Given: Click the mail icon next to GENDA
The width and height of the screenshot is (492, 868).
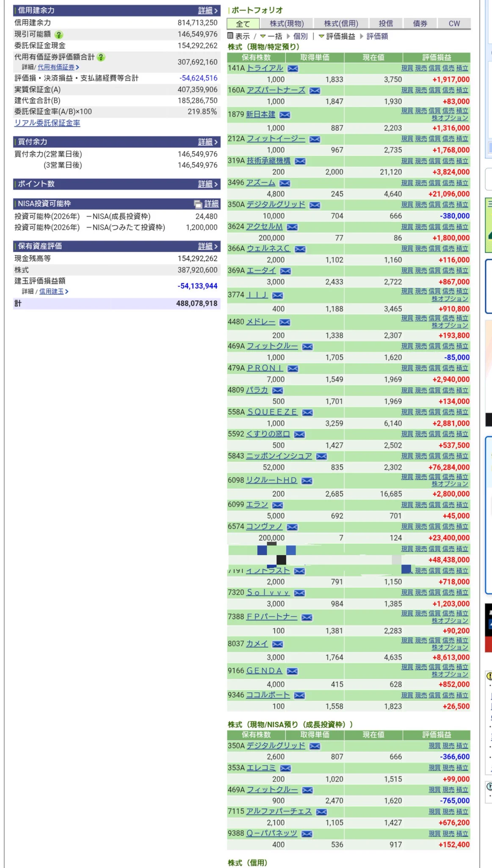Looking at the screenshot, I should [x=292, y=671].
